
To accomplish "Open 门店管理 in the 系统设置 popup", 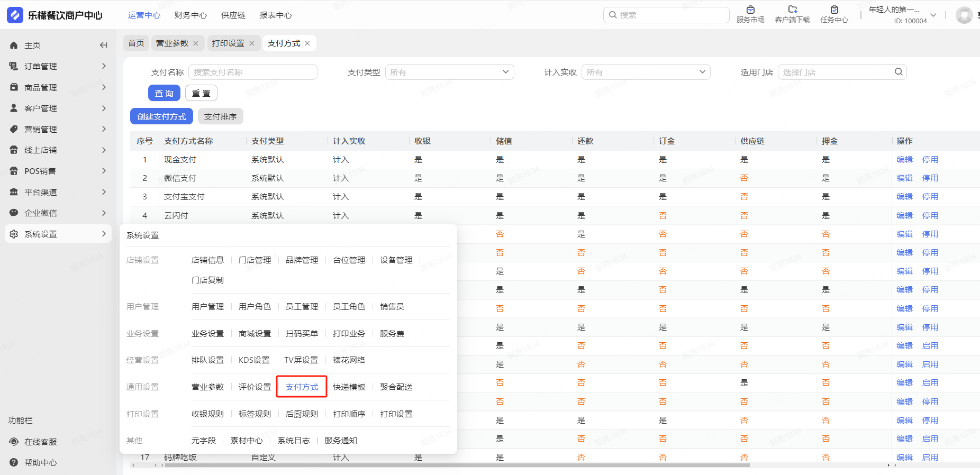I will [255, 260].
